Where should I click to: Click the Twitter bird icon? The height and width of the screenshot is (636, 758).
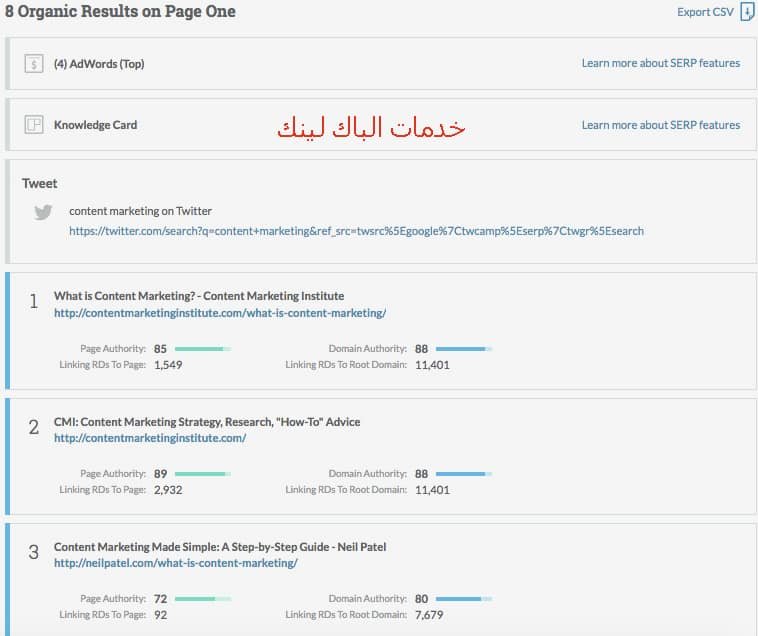(43, 212)
